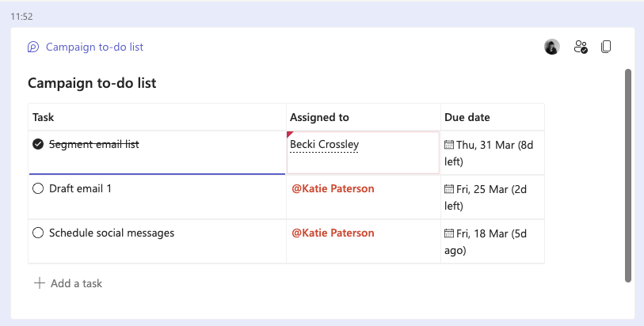The height and width of the screenshot is (326, 644).
Task: Select the Due date column header
Action: coord(467,117)
